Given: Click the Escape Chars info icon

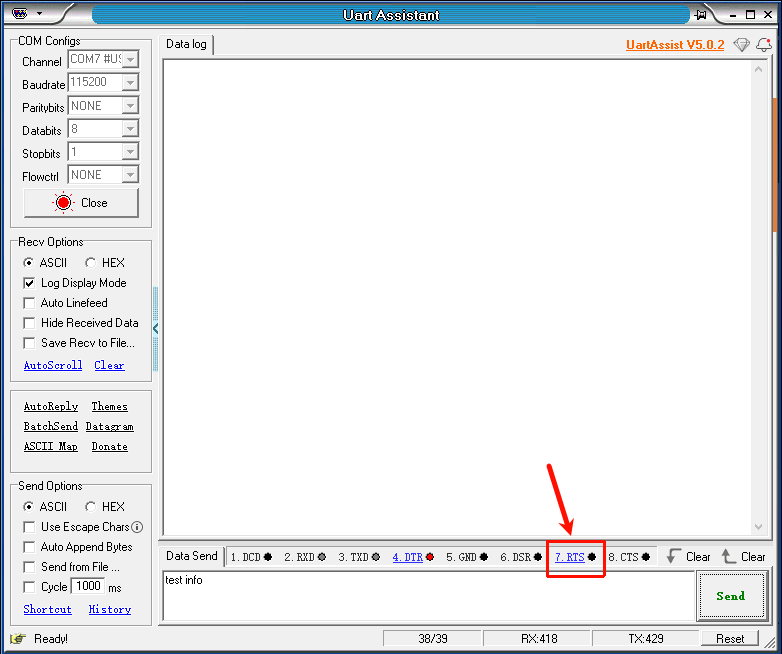Looking at the screenshot, I should (137, 527).
